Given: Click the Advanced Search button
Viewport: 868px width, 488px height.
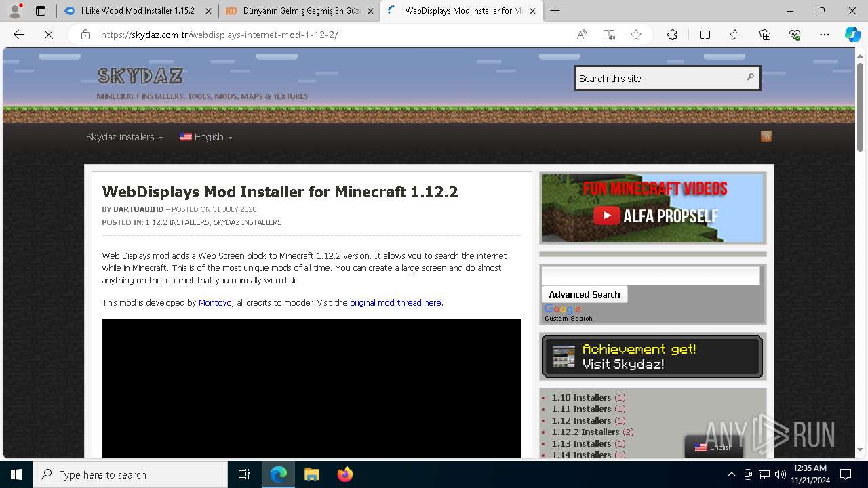Looking at the screenshot, I should tap(585, 294).
